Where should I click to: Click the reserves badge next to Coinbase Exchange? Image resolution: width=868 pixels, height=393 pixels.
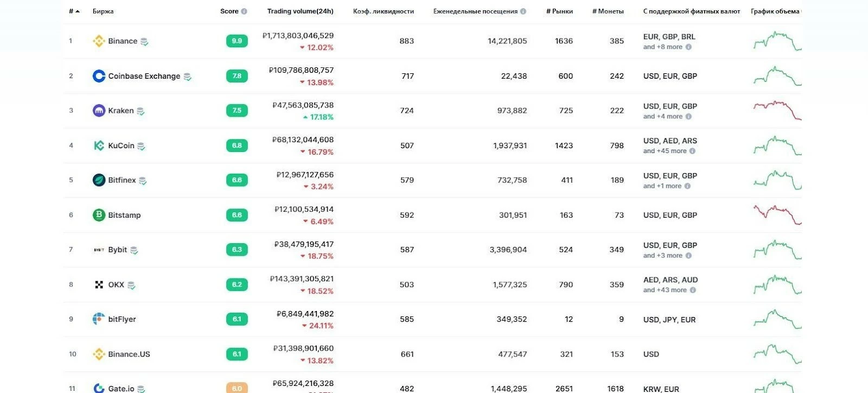[x=187, y=77]
